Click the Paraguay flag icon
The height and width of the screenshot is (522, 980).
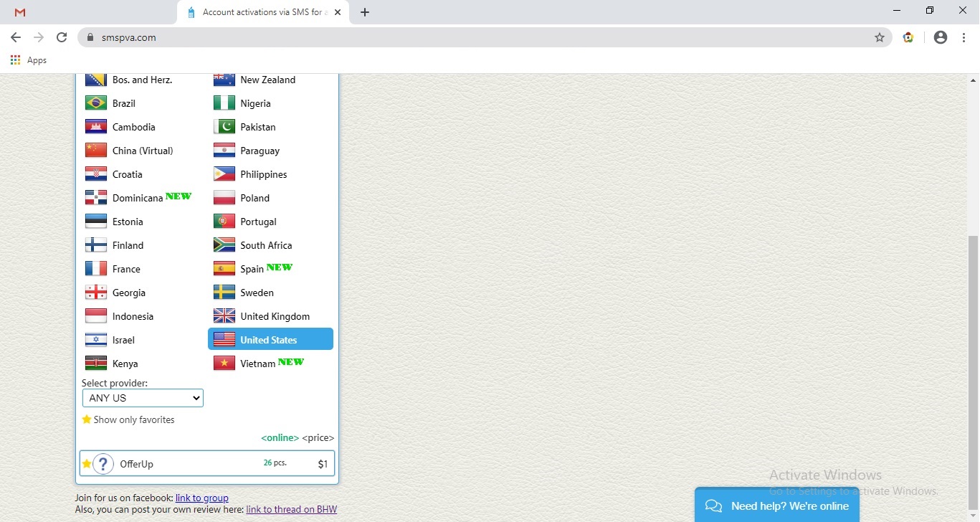[224, 151]
